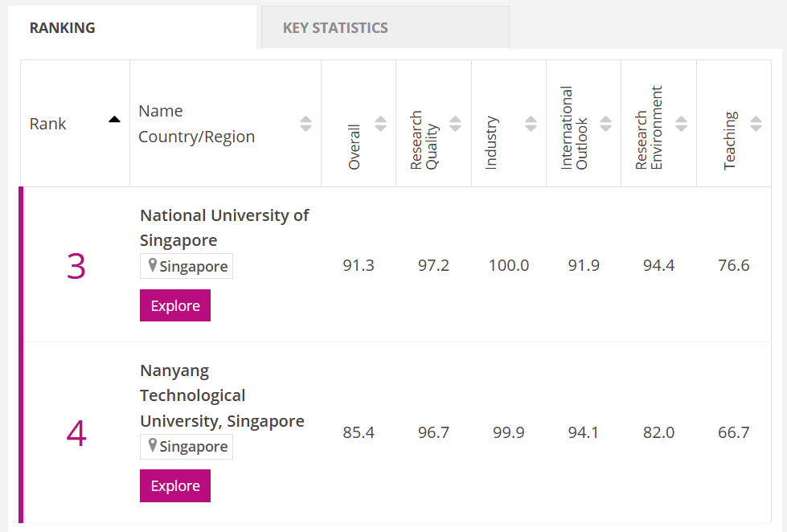The image size is (787, 532).
Task: Click Explore button for Nanyang Technological University
Action: (175, 485)
